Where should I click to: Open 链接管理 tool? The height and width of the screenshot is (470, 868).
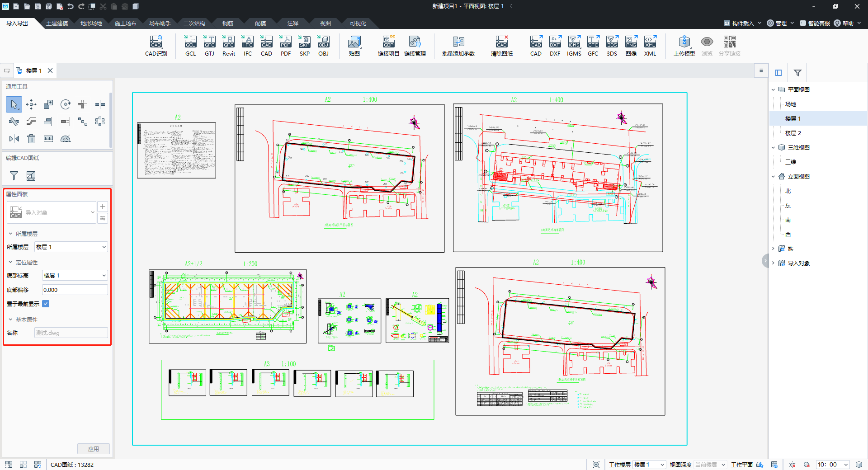(x=415, y=46)
